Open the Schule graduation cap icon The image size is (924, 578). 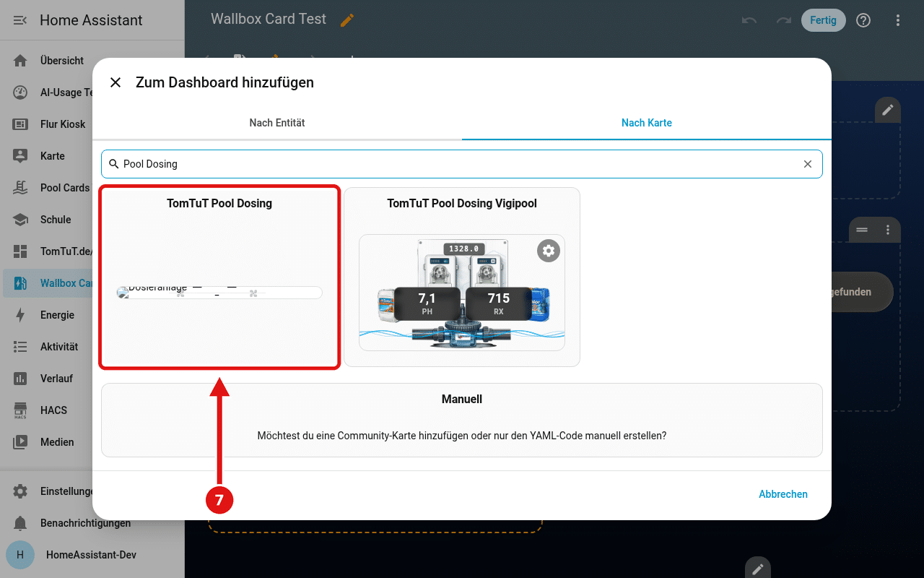click(20, 220)
